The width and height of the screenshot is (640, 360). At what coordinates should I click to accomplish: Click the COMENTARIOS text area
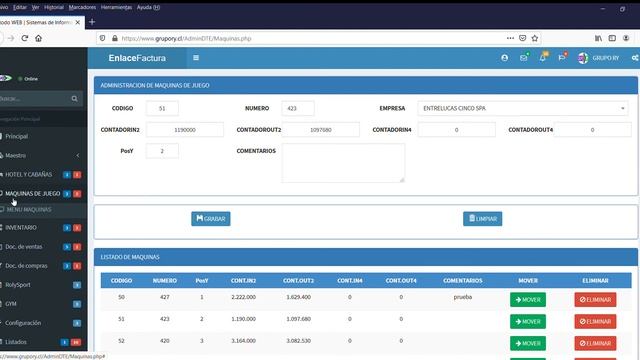coord(343,163)
